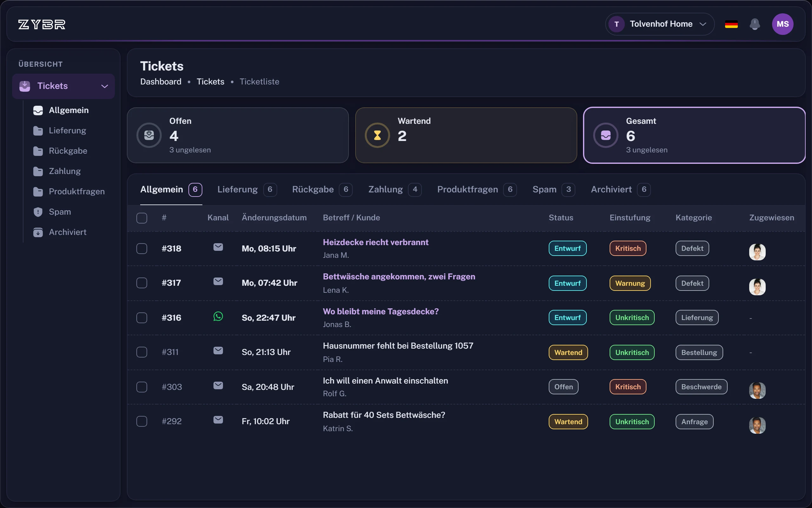
Task: Click the Warnung badge on ticket #317
Action: [630, 284]
